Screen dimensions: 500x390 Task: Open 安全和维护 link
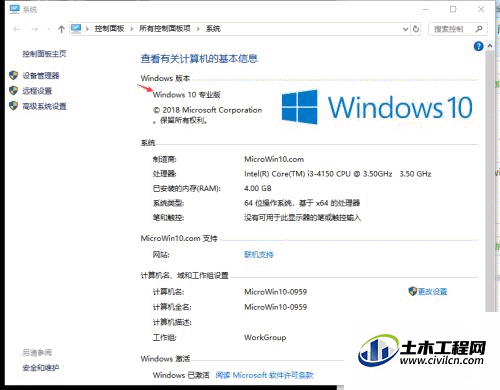click(x=41, y=368)
